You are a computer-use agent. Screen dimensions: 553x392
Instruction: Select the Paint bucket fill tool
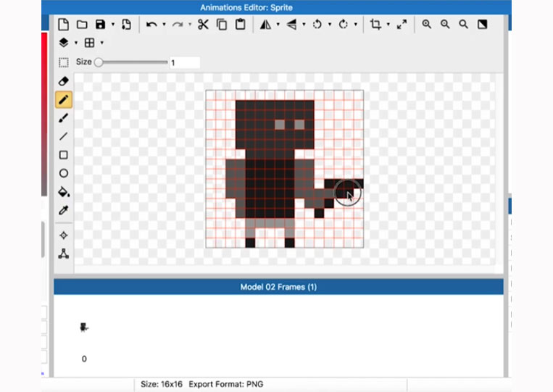pos(64,191)
